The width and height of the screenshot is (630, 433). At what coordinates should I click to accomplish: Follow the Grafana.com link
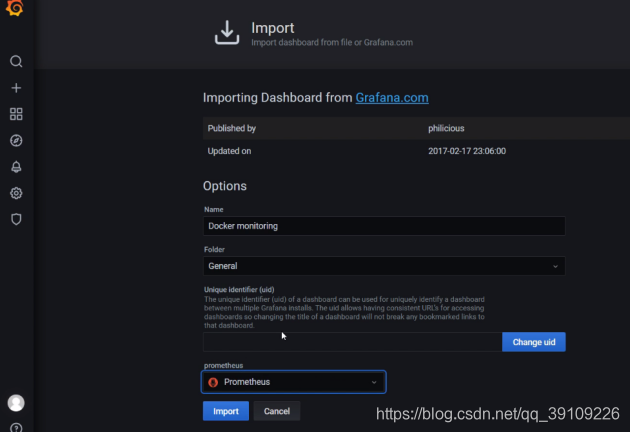[x=392, y=98]
